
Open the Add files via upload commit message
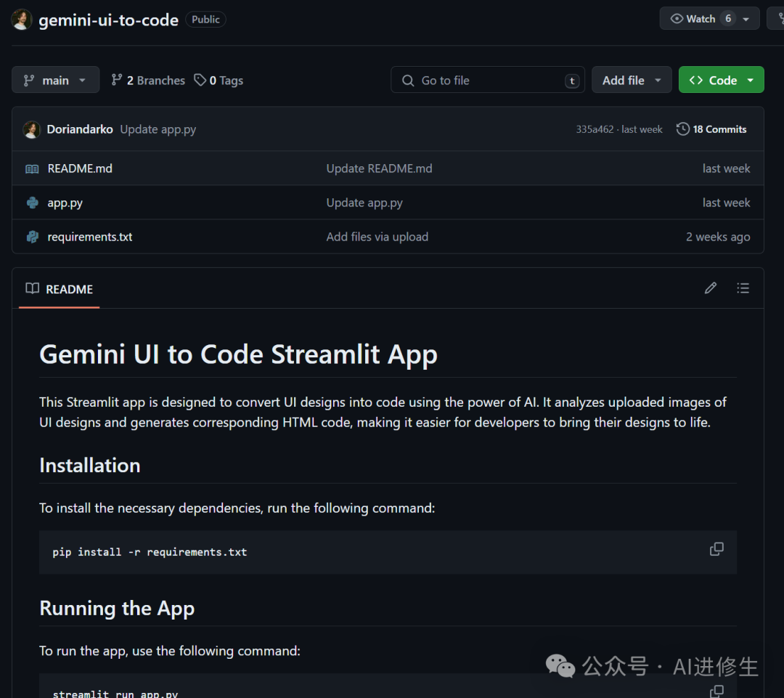coord(377,237)
